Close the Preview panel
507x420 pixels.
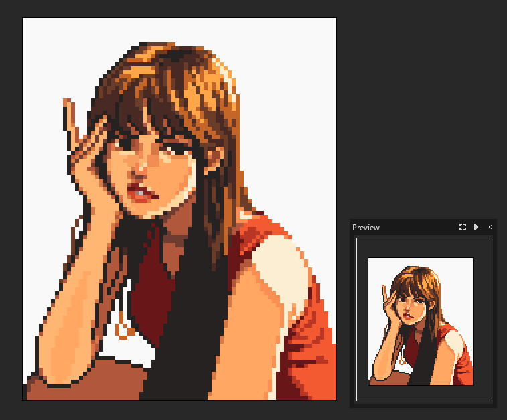[490, 228]
